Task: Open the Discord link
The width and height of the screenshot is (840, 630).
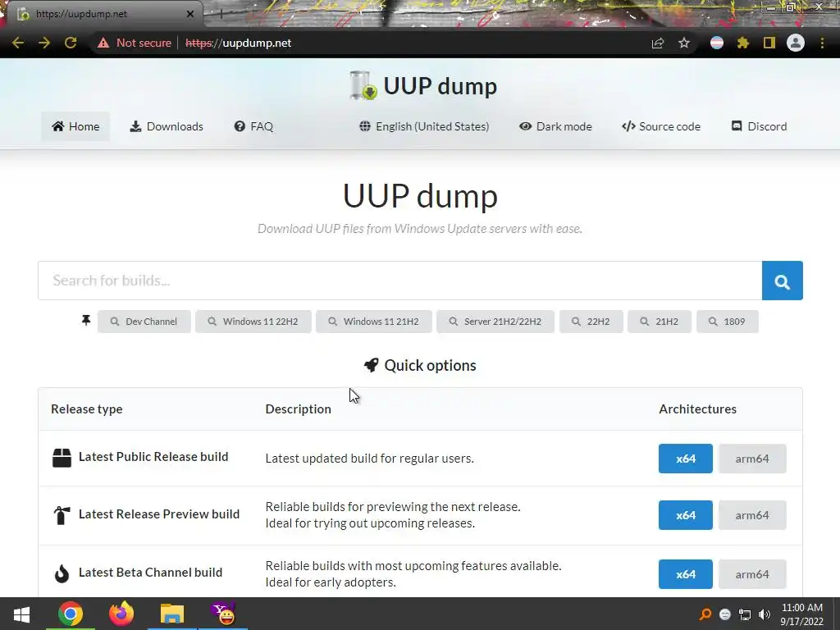Action: [759, 126]
